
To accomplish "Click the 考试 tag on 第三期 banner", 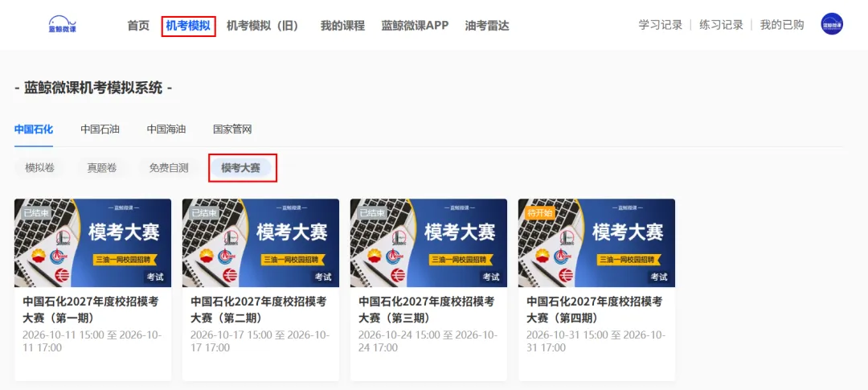I will pos(491,277).
